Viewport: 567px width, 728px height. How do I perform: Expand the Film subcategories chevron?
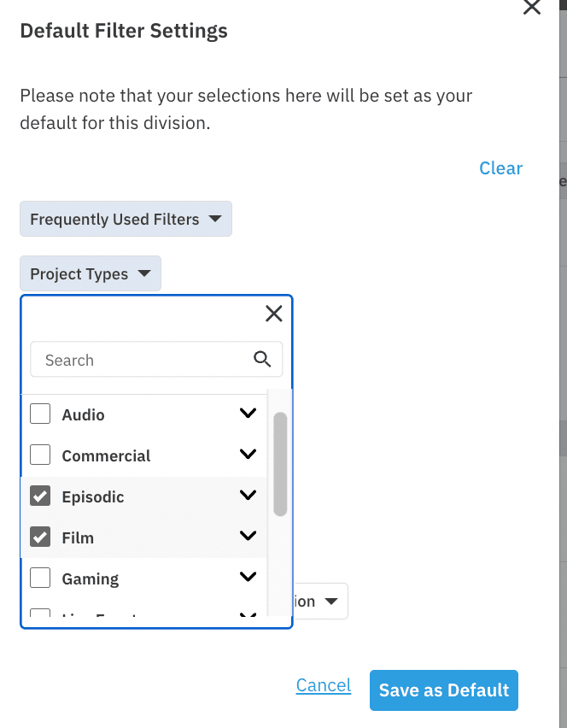(x=248, y=536)
